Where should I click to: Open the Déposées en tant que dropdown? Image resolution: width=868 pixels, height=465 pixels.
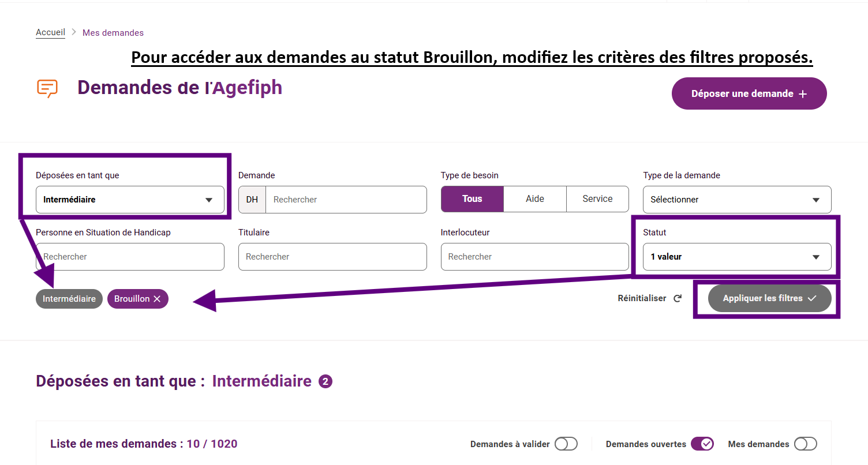pyautogui.click(x=130, y=200)
